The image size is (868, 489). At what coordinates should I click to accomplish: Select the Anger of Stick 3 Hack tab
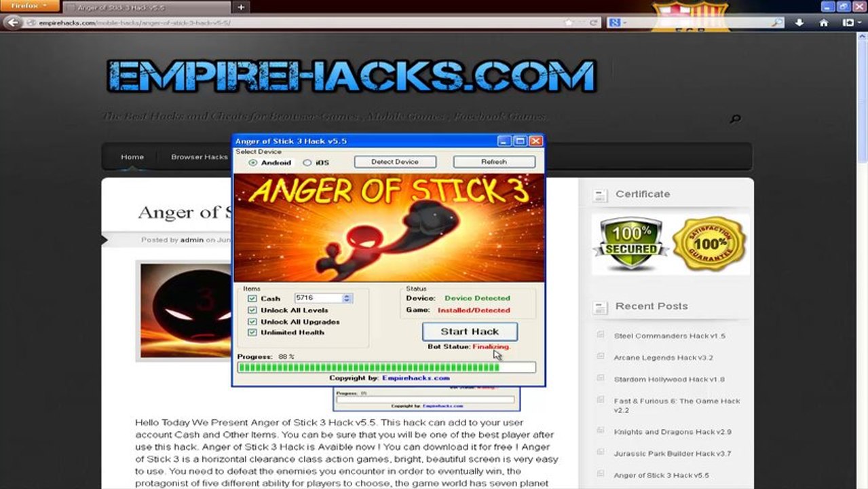[x=146, y=7]
